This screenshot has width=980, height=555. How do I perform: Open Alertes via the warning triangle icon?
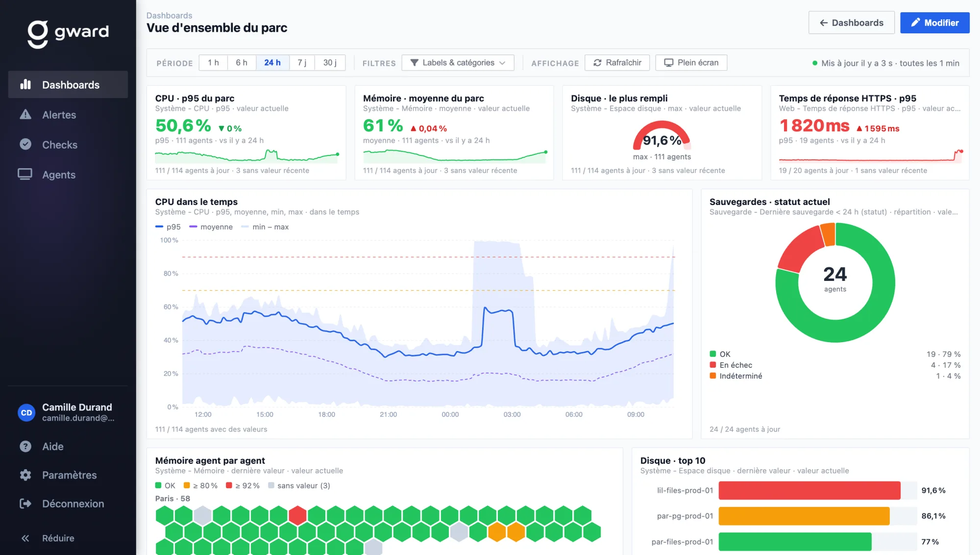pyautogui.click(x=25, y=114)
